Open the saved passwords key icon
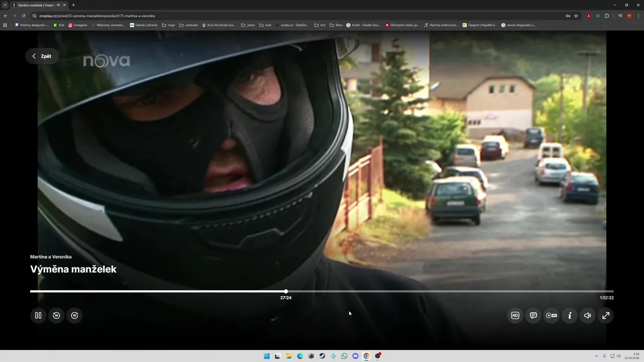This screenshot has width=644, height=362. (568, 16)
